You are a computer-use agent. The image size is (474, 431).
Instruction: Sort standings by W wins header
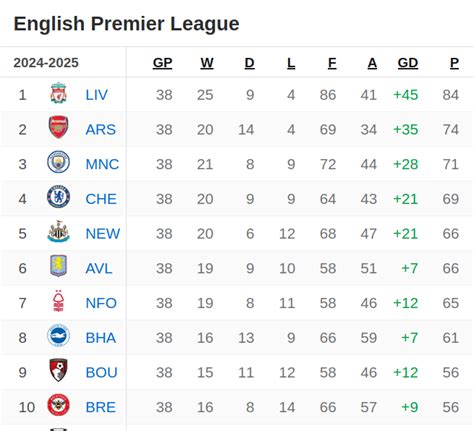[x=207, y=63]
